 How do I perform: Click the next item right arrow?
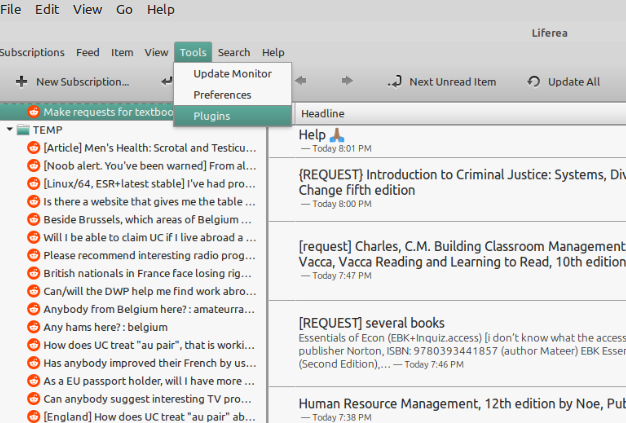click(x=347, y=81)
